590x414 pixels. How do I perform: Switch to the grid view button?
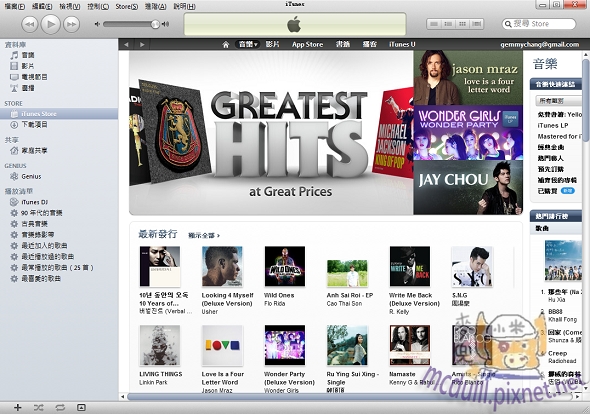[x=462, y=24]
